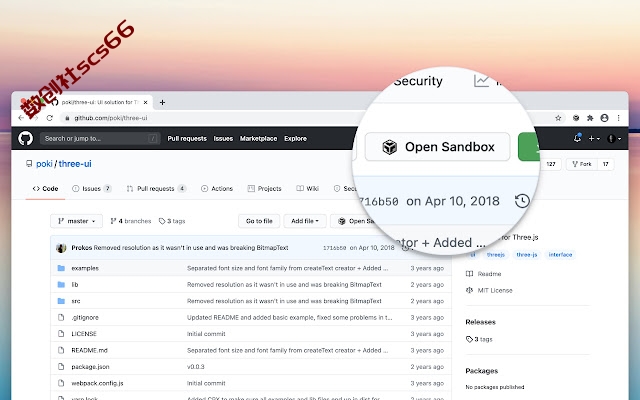Viewport: 640px width, 400px height.
Task: Click the CodeSandbox extension icon in toolbar
Action: tap(576, 118)
